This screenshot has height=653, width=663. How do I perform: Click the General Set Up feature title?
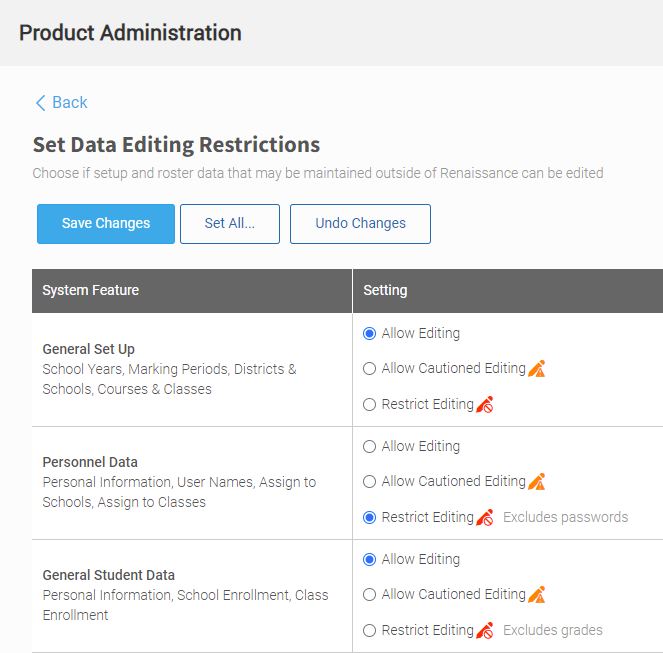pyautogui.click(x=88, y=349)
